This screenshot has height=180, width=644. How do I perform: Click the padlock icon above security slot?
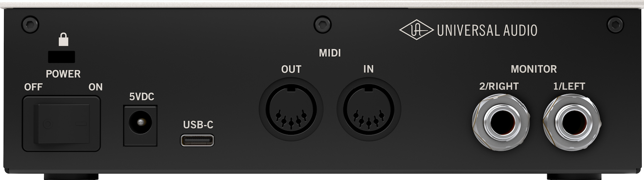[63, 39]
